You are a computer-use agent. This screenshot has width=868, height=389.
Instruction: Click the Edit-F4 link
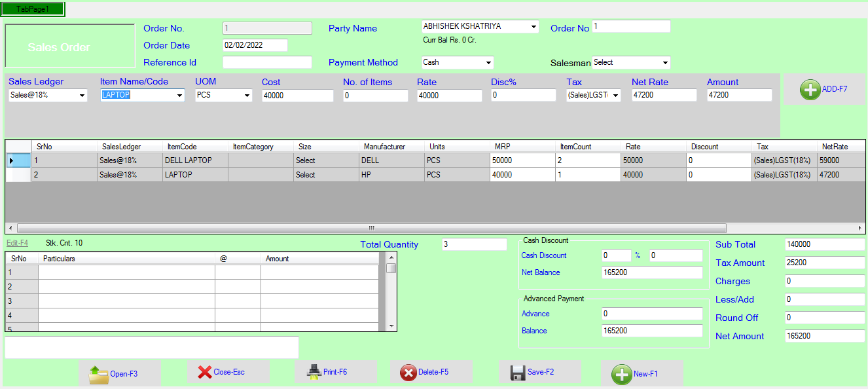(x=17, y=243)
